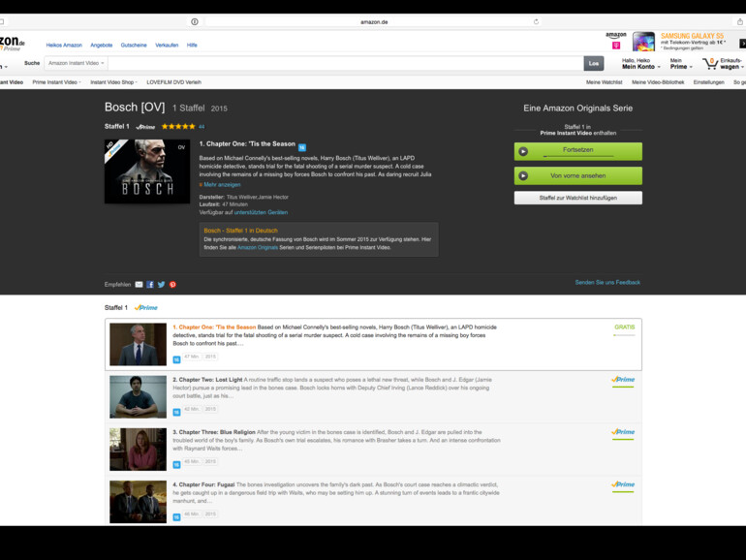Click age badge under Chapter Four
This screenshot has height=560, width=746.
pos(176,516)
